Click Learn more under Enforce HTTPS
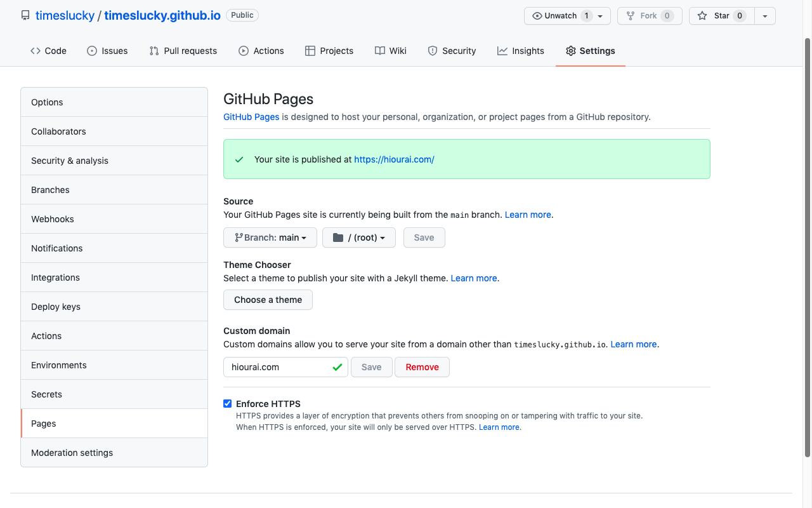This screenshot has height=508, width=812. tap(499, 427)
